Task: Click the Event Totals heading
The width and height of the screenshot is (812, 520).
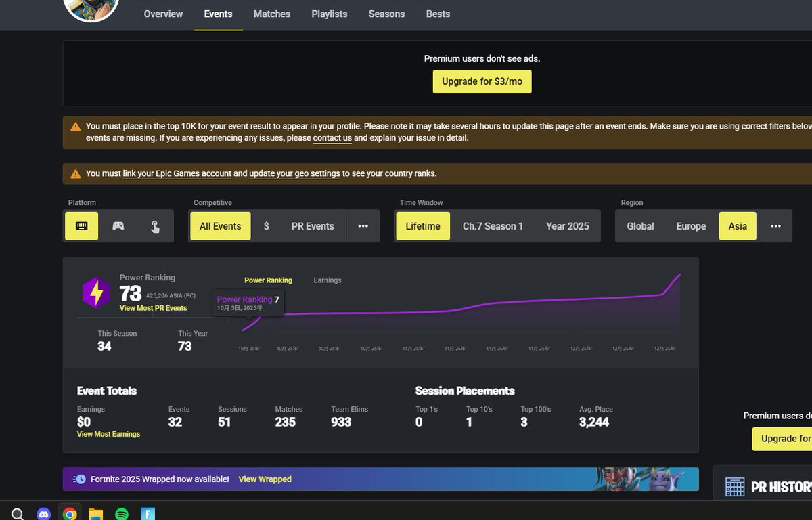Action: (107, 391)
